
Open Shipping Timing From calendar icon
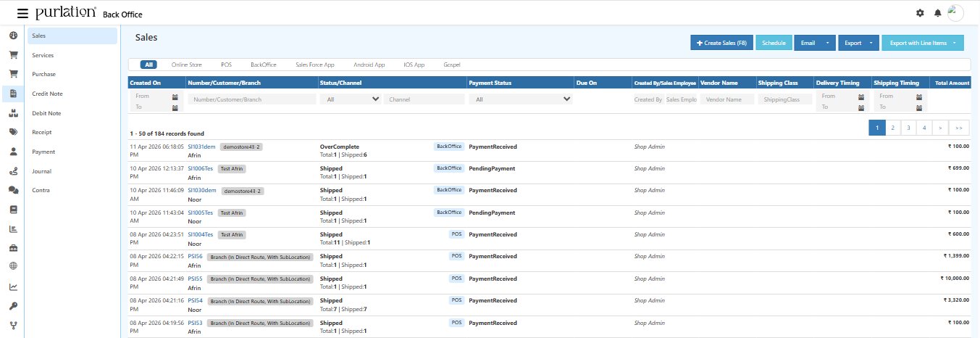click(x=918, y=96)
